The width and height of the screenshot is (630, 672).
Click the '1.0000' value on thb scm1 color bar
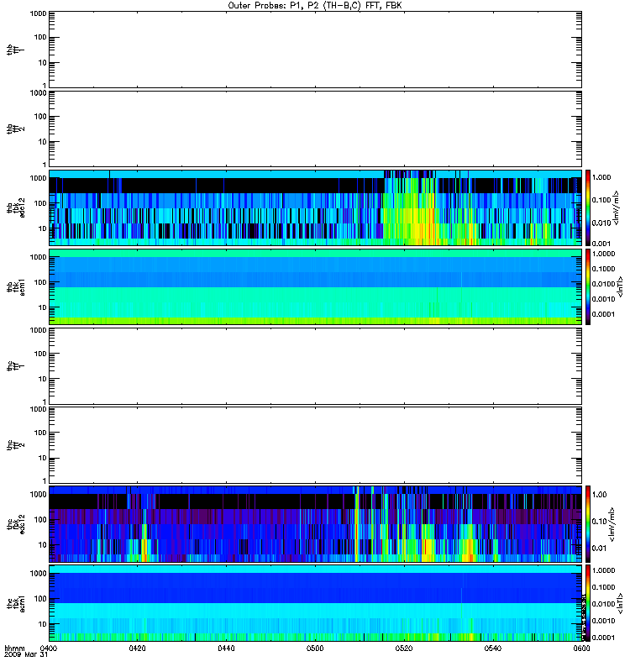(x=603, y=254)
